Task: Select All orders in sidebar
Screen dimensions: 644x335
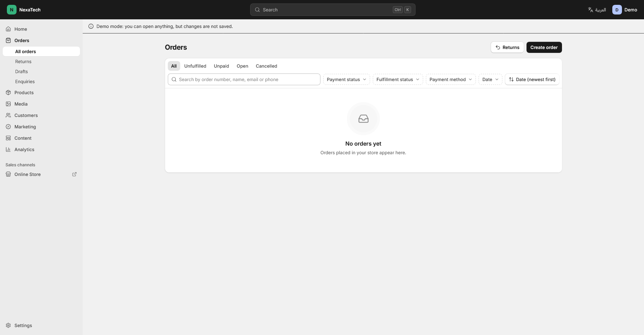Action: [x=41, y=51]
